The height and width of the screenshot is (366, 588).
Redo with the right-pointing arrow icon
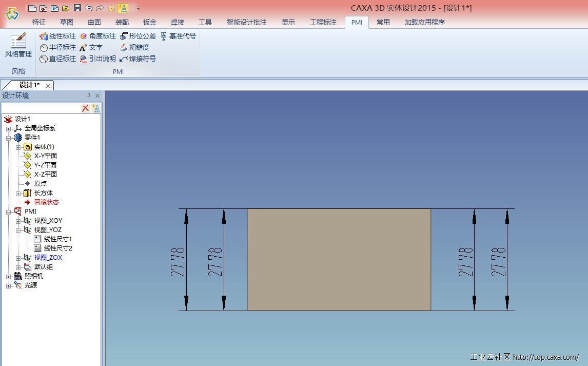point(100,8)
